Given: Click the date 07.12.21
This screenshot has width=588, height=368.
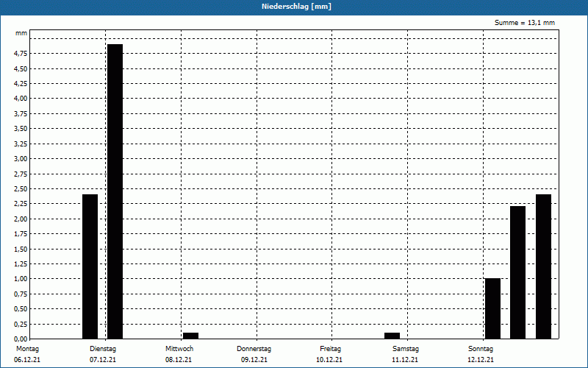Looking at the screenshot, I should point(103,360).
